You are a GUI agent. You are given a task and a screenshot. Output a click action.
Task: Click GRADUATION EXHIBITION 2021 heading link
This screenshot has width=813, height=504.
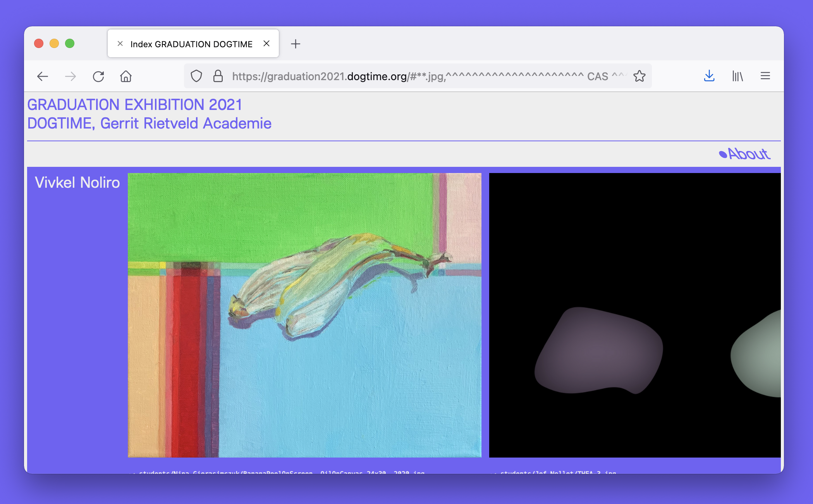134,105
